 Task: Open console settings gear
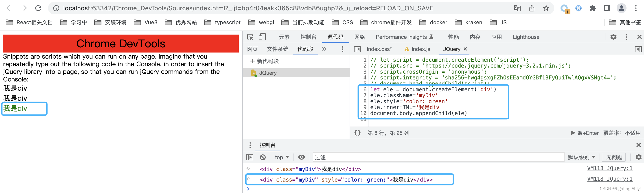pos(638,157)
